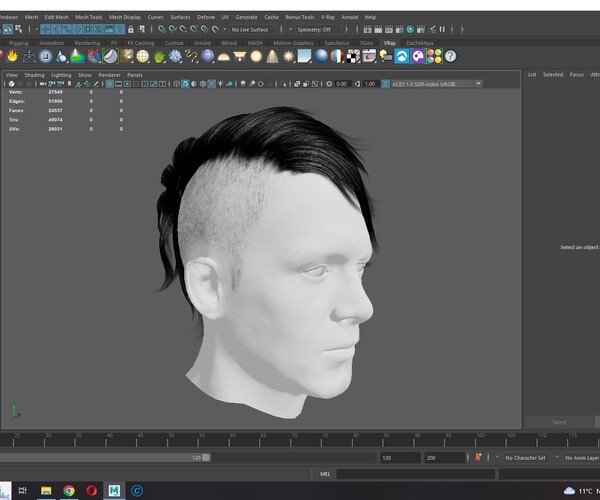This screenshot has height=500, width=600.
Task: Open ACES 1.0 SDR-video view transform dropdown
Action: (x=437, y=84)
